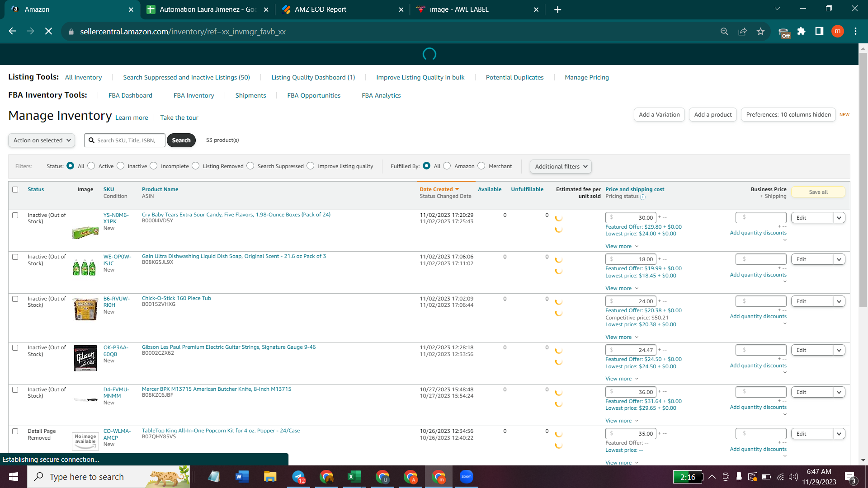Open Preferences: 10 columns hidden
Viewport: 868px width, 488px height.
(788, 115)
